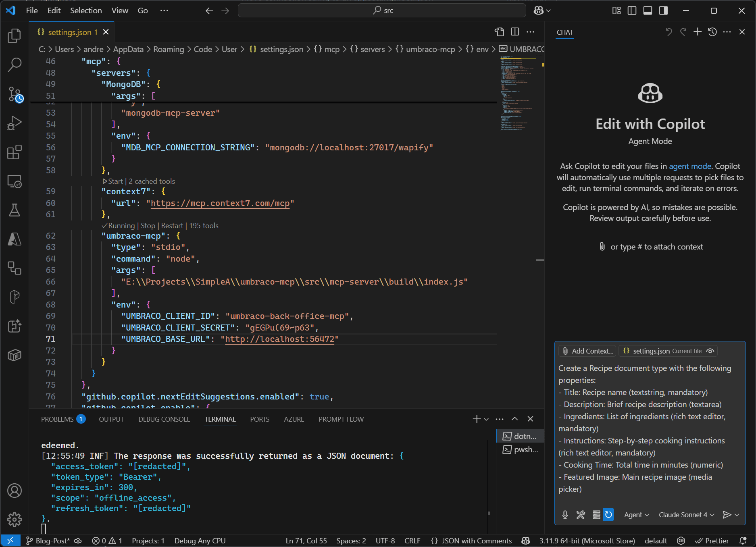The height and width of the screenshot is (547, 756).
Task: Open the remote window indicator
Action: pos(10,541)
